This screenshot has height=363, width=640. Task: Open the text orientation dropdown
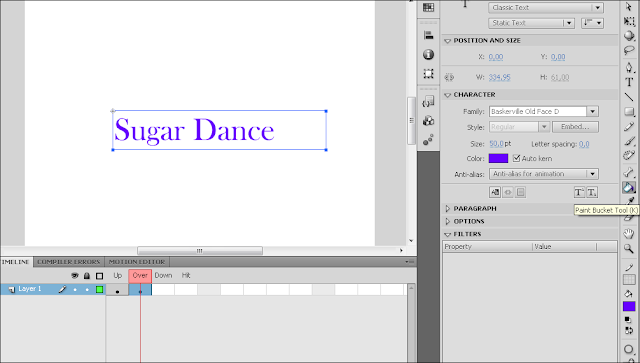[x=592, y=23]
